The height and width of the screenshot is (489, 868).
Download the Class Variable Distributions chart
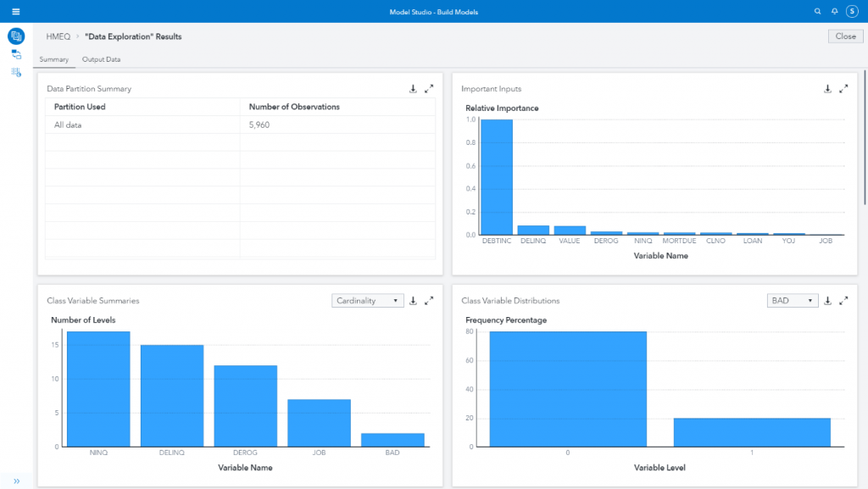click(826, 300)
